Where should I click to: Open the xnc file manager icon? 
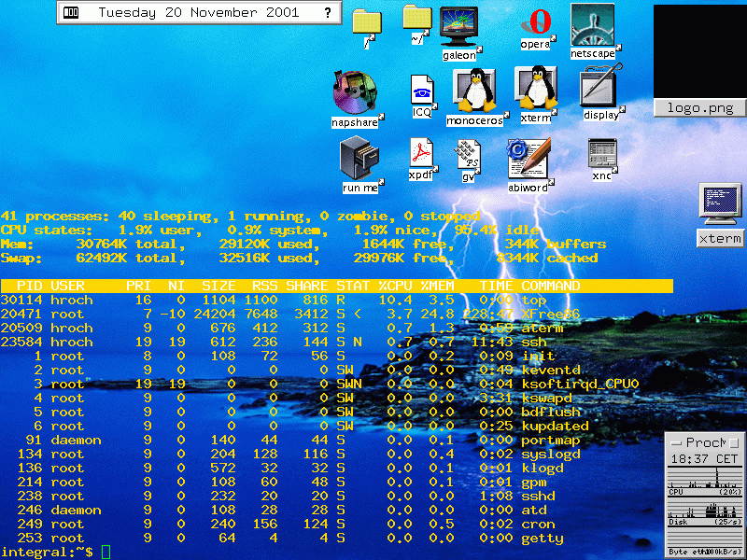602,153
